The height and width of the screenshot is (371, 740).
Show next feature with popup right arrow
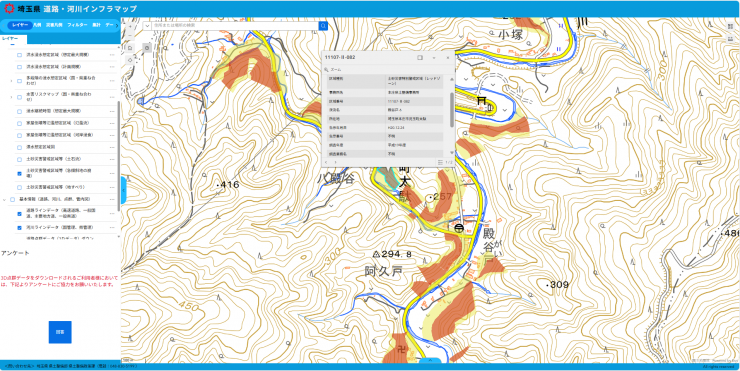point(336,162)
